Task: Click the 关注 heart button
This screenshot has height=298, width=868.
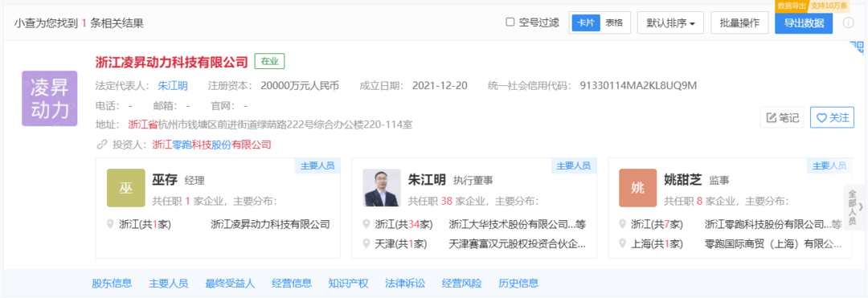Action: pyautogui.click(x=832, y=117)
